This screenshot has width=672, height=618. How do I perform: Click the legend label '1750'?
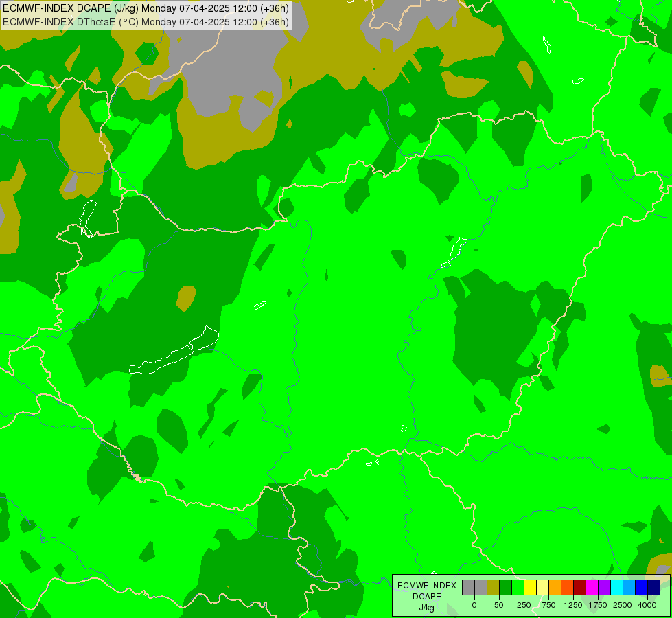tap(598, 605)
